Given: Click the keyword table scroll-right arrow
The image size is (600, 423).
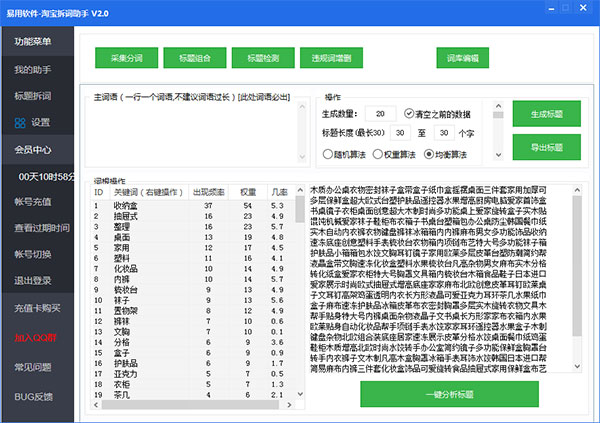Looking at the screenshot, I should click(x=290, y=405).
